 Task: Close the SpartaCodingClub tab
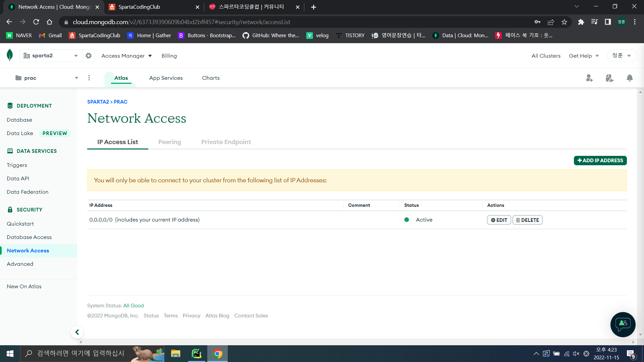click(x=197, y=7)
